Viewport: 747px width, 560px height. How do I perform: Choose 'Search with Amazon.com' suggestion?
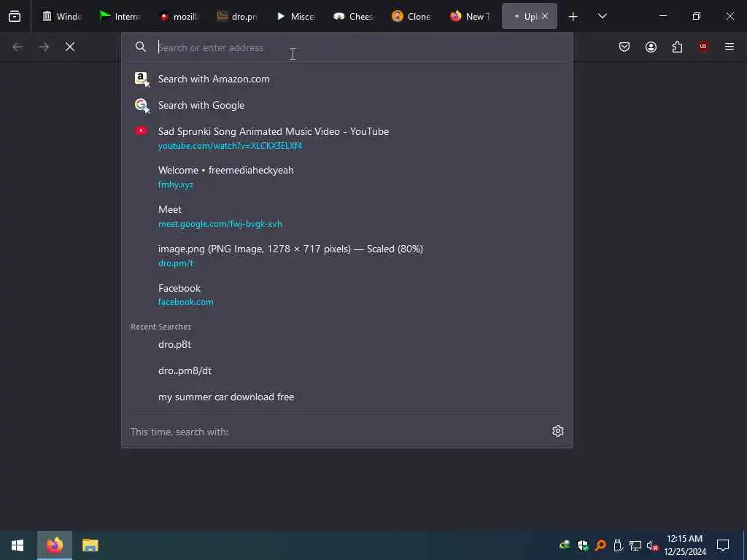tap(347, 79)
